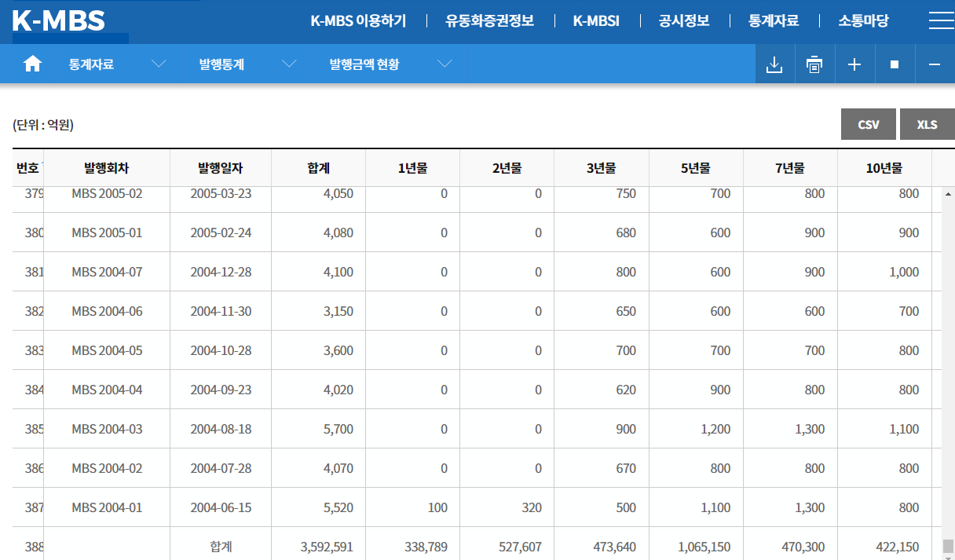This screenshot has height=560, width=955.
Task: Expand the 발행금액 현황 breadcrumb dropdown
Action: click(x=445, y=64)
